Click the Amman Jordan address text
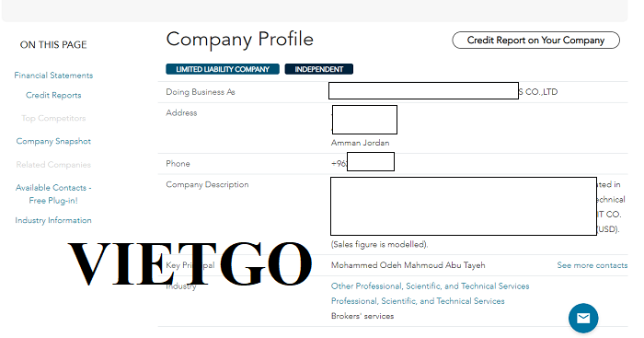Screen dimensions: 644x338 click(361, 143)
